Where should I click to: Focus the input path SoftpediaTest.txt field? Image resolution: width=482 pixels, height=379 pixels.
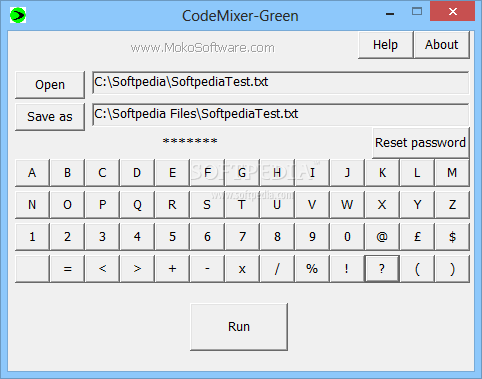click(x=281, y=82)
